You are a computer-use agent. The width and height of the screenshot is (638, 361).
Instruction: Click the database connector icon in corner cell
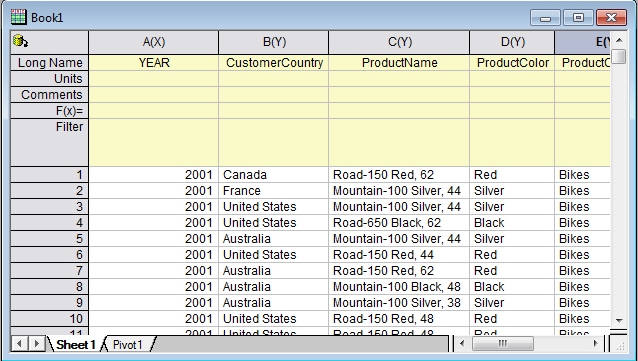[x=20, y=41]
